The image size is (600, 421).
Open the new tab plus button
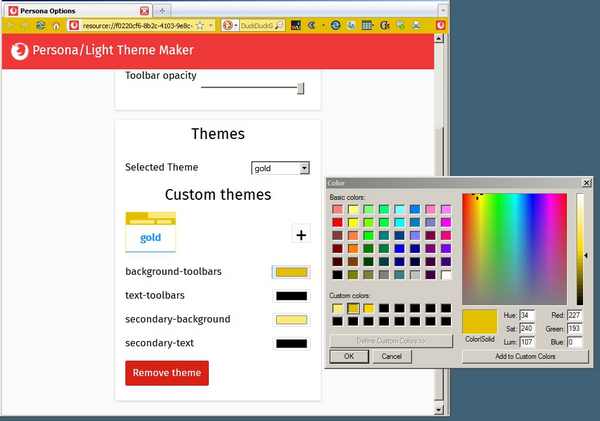pyautogui.click(x=162, y=11)
